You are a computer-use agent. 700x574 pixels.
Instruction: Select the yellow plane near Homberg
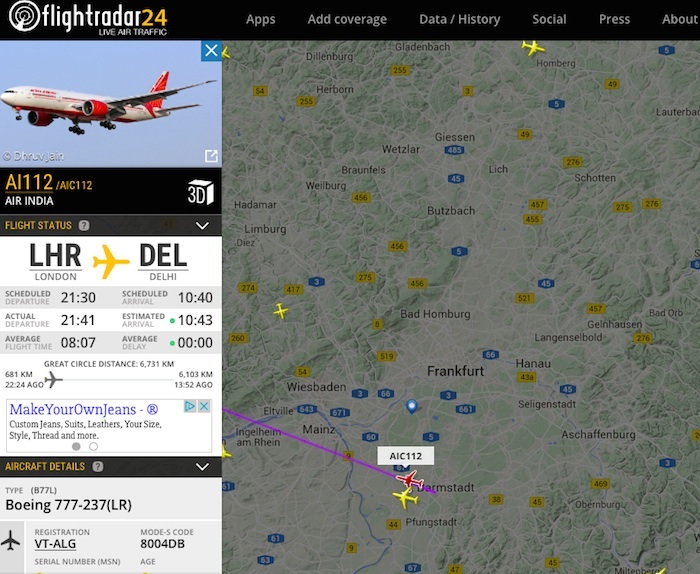[533, 47]
